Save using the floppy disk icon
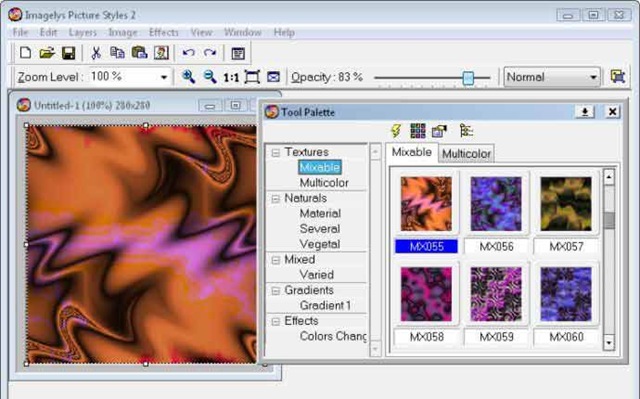Screen dimensions: 640x399 (68, 53)
